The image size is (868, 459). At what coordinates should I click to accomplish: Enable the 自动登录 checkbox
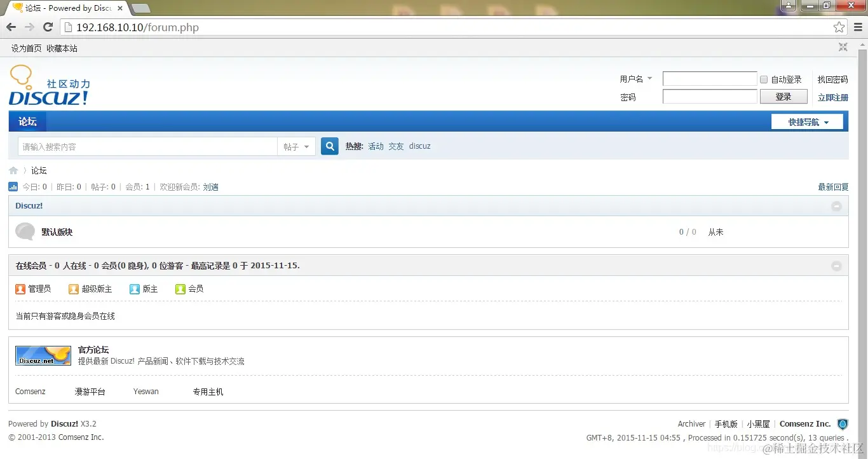(x=764, y=79)
